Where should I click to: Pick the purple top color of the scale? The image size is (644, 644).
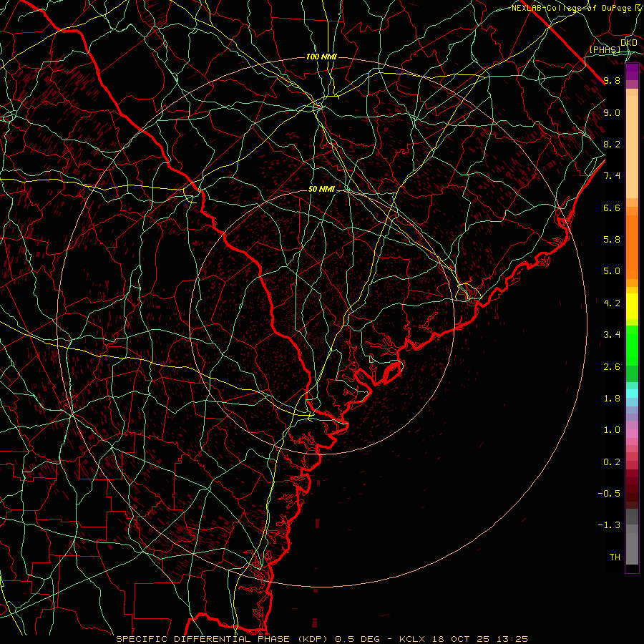point(632,72)
